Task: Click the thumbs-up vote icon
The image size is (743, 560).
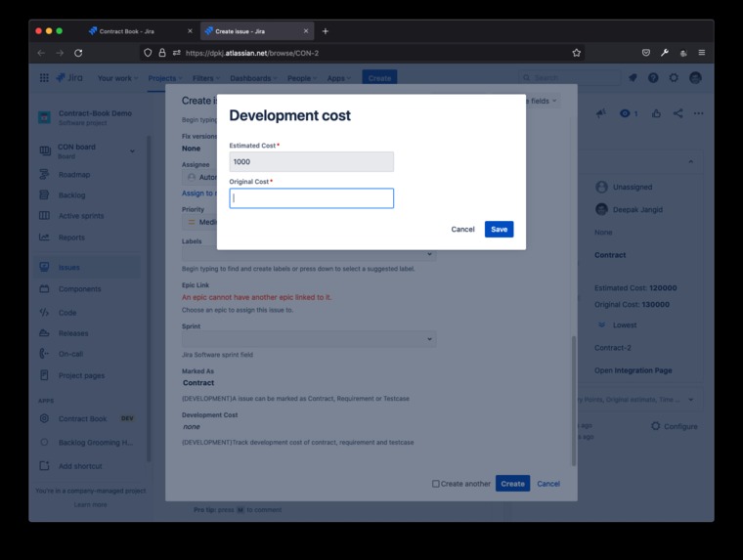Action: (656, 113)
